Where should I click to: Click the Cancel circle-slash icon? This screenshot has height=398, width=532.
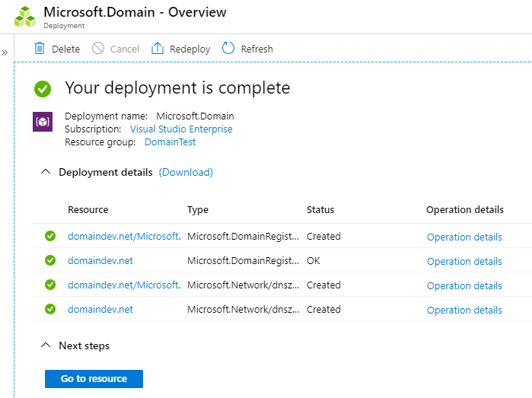coord(98,49)
